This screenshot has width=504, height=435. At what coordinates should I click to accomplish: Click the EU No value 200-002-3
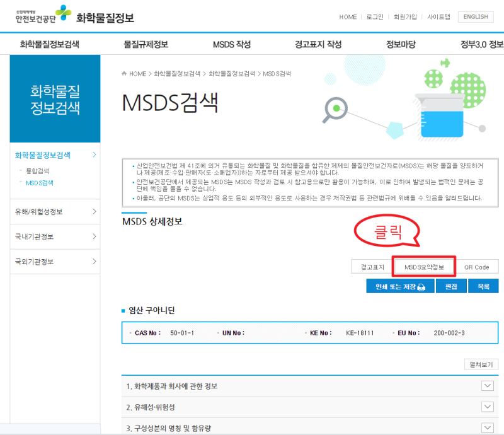pyautogui.click(x=449, y=333)
